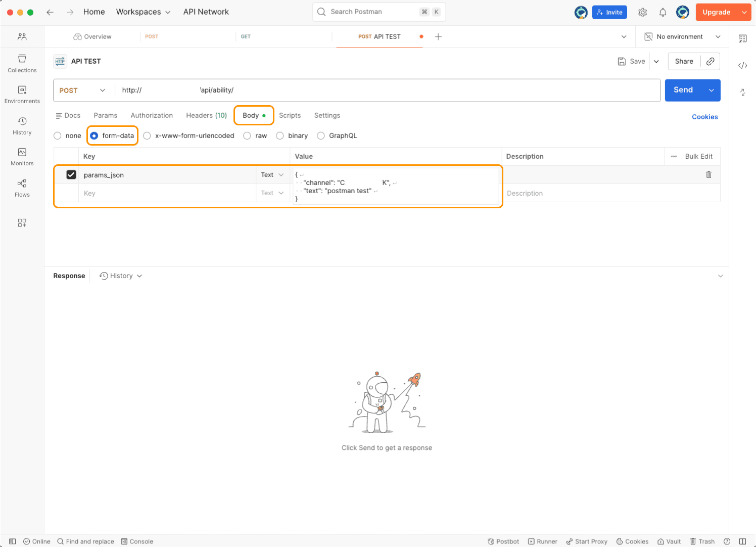Open the Console in the status bar

137,541
